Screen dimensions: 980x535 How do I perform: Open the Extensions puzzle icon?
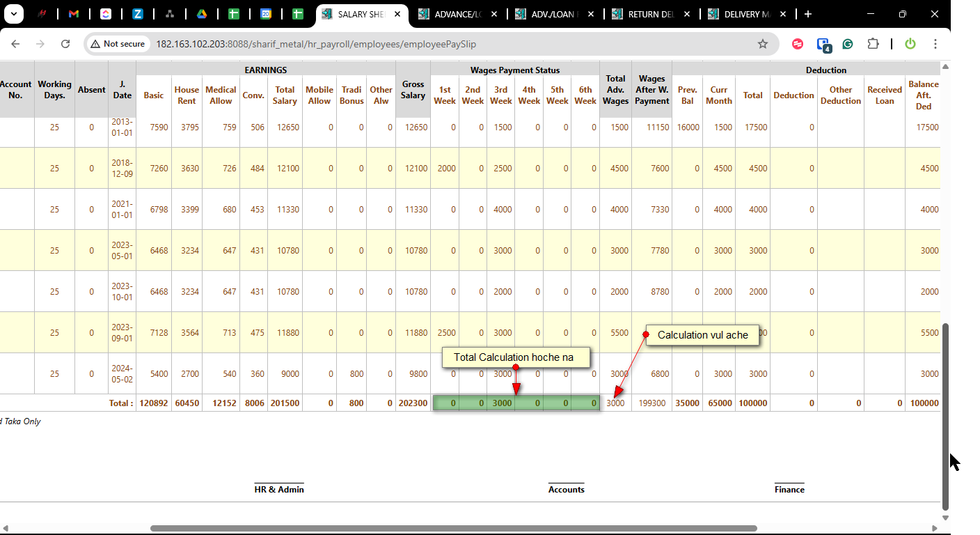point(873,44)
